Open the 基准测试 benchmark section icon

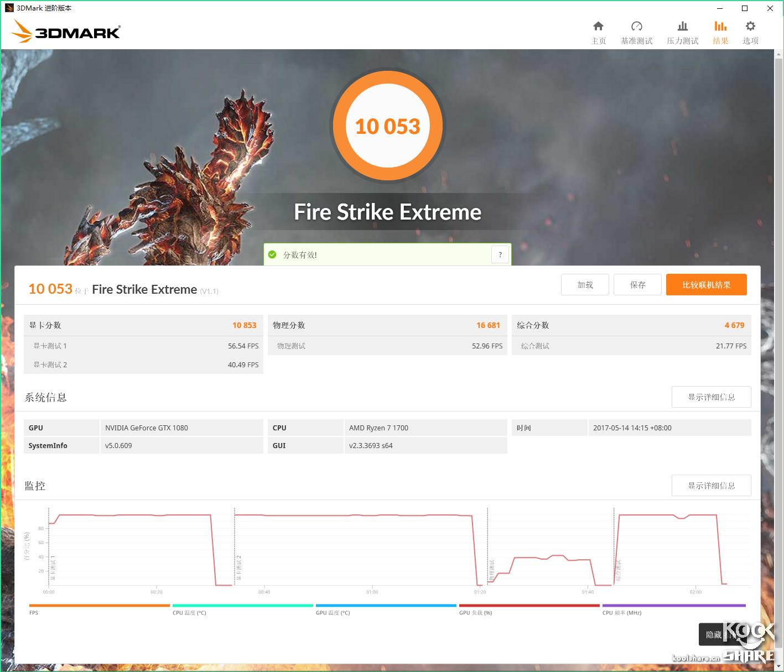point(637,32)
